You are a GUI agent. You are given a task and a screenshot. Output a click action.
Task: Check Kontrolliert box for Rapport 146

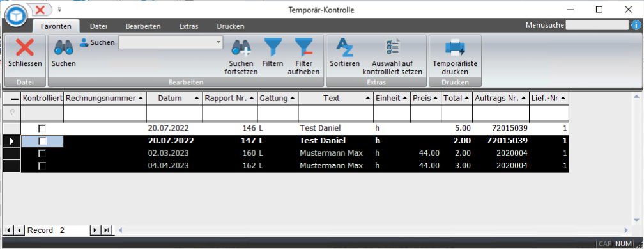(x=42, y=129)
